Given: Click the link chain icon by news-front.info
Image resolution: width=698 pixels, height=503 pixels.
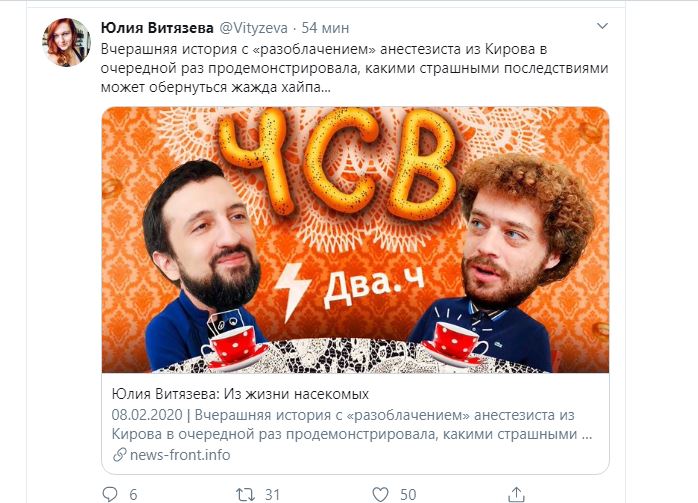Looking at the screenshot, I should pos(119,455).
